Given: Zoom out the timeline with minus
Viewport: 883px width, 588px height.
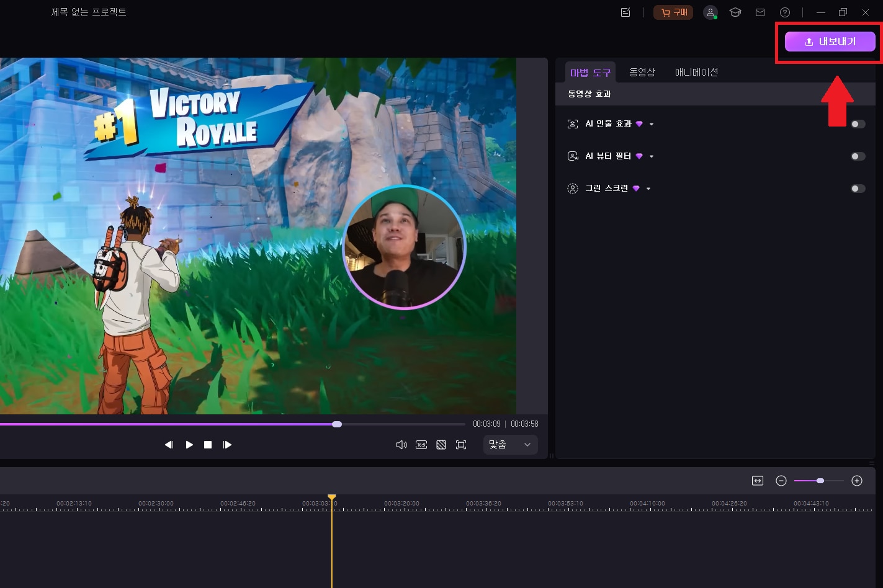Looking at the screenshot, I should [781, 481].
